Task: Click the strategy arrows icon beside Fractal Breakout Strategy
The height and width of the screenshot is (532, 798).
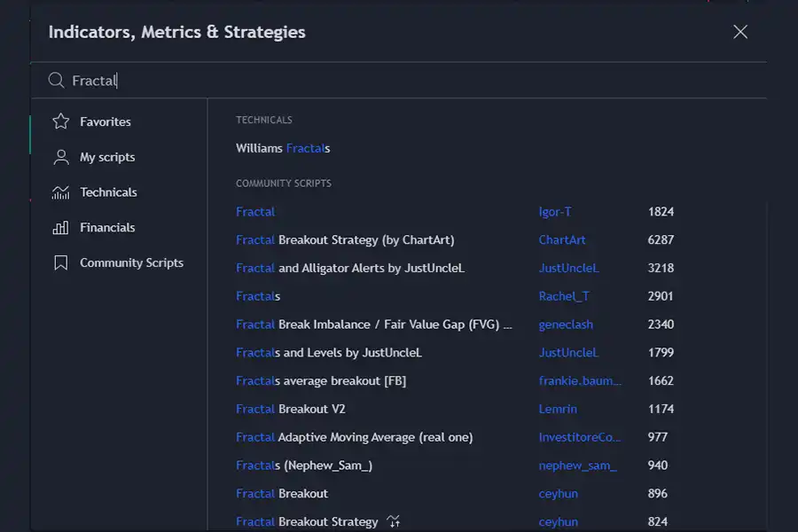Action: [394, 521]
